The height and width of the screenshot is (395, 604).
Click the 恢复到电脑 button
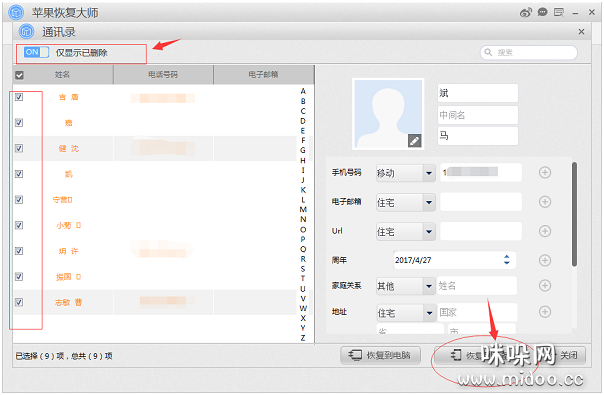coord(380,355)
